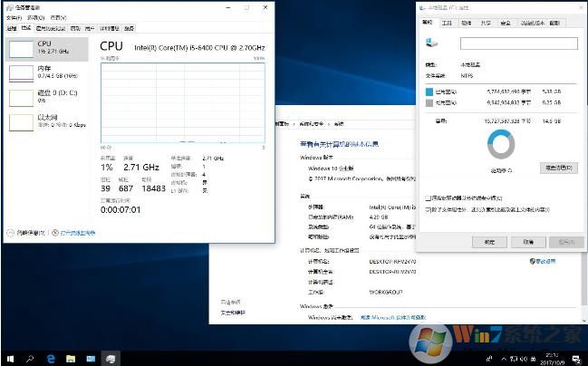The width and height of the screenshot is (588, 366).
Task: Click the gray free space color swatch
Action: click(429, 102)
